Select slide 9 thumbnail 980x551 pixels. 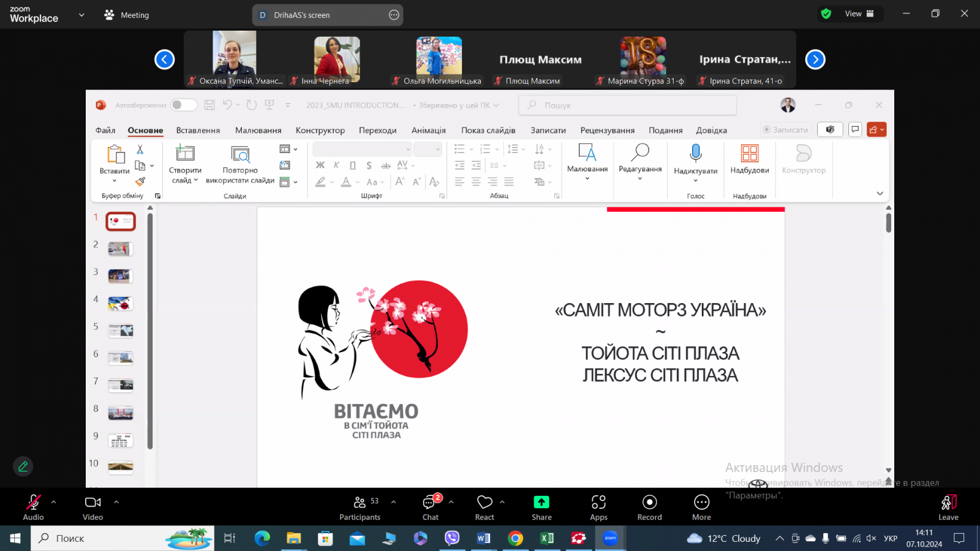click(120, 440)
